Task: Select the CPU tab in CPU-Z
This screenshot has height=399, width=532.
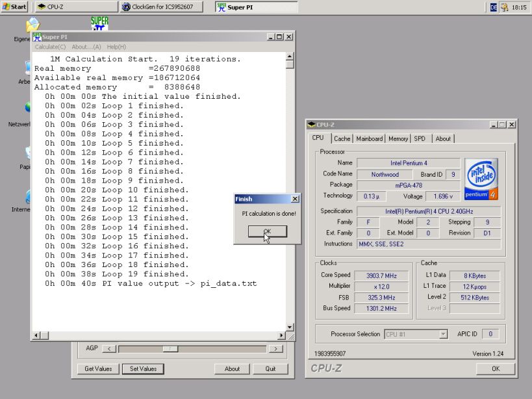Action: point(318,137)
